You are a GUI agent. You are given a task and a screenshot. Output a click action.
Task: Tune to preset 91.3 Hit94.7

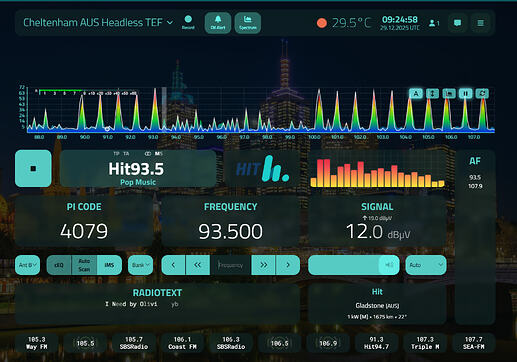coord(376,343)
